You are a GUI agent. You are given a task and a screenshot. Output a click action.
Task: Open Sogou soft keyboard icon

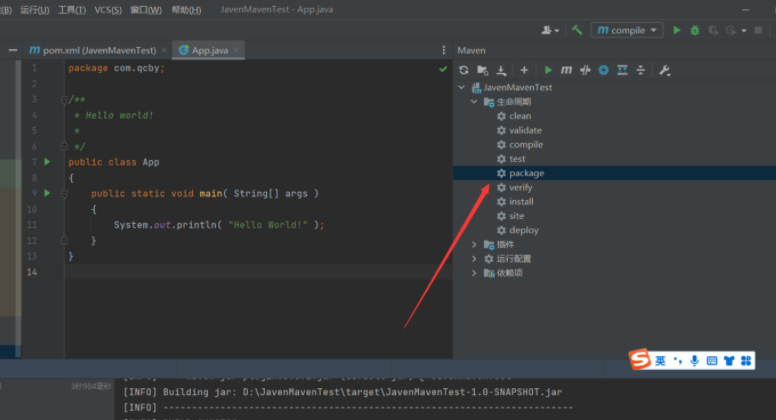pyautogui.click(x=712, y=361)
